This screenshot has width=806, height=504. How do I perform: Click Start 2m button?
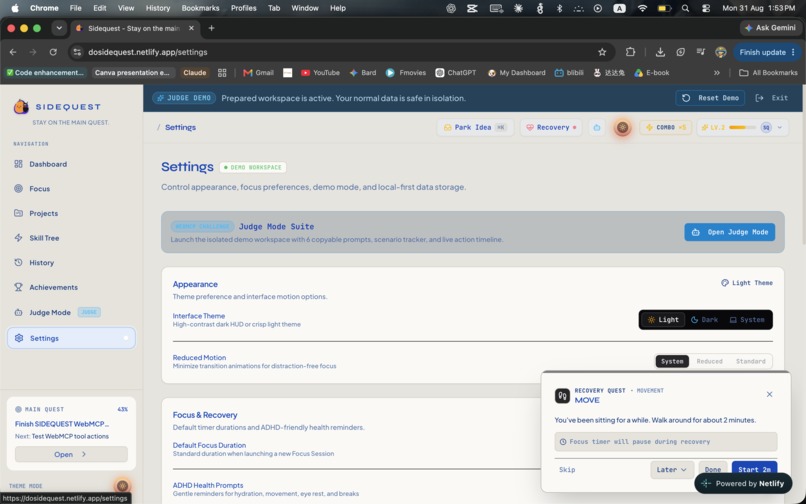point(754,470)
